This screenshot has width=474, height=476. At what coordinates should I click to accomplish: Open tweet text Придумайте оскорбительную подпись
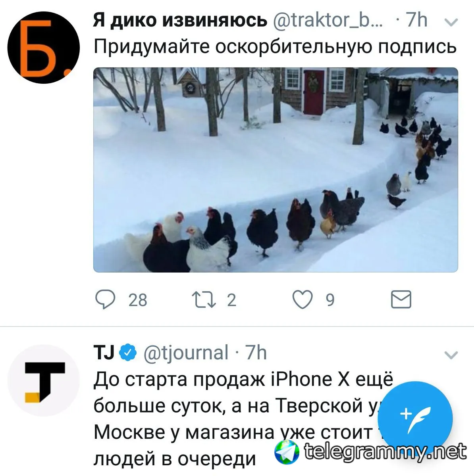click(x=275, y=47)
